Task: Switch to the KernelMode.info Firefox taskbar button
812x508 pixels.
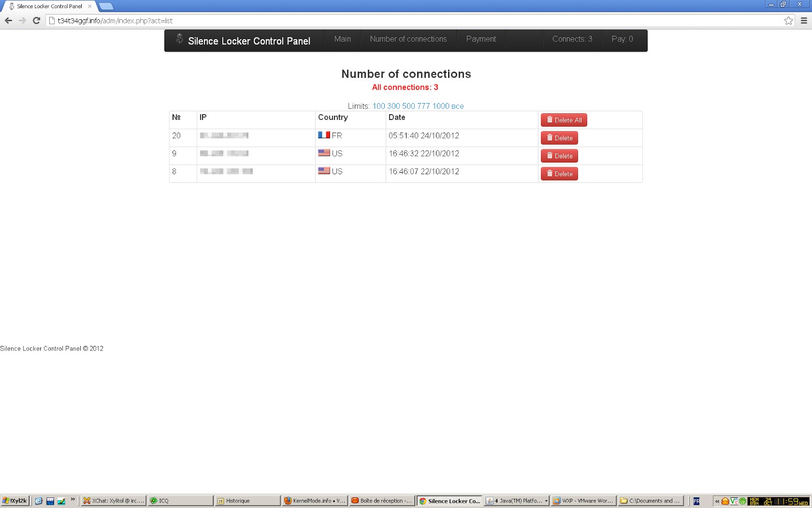Action: (x=315, y=501)
